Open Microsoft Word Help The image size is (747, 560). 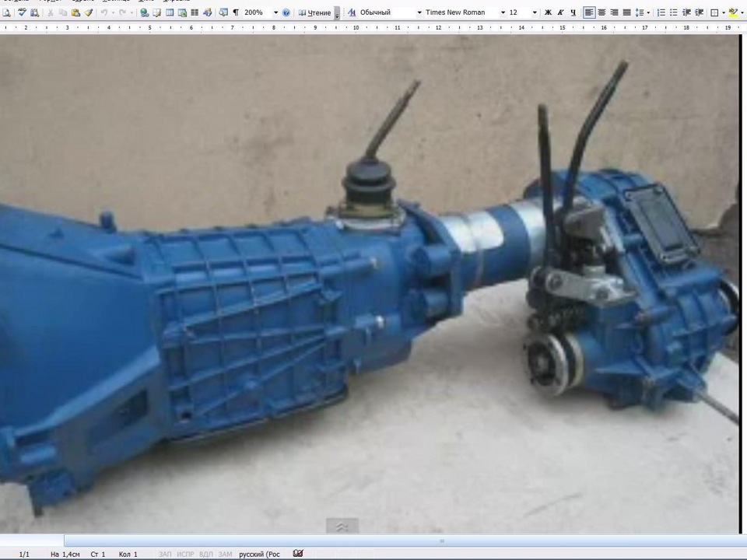point(286,13)
